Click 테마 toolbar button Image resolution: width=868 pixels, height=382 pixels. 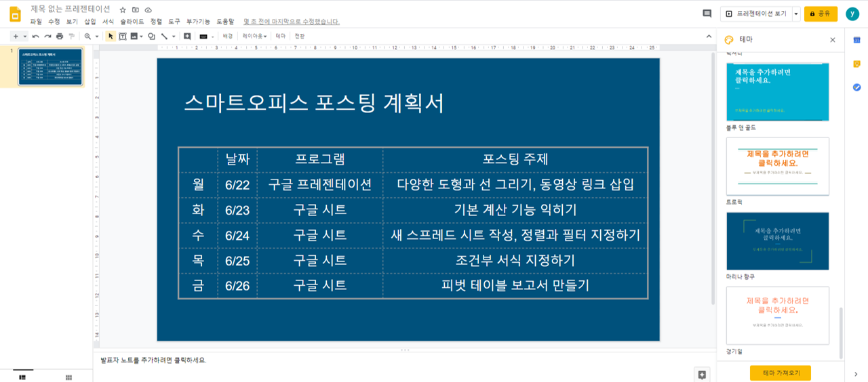281,36
